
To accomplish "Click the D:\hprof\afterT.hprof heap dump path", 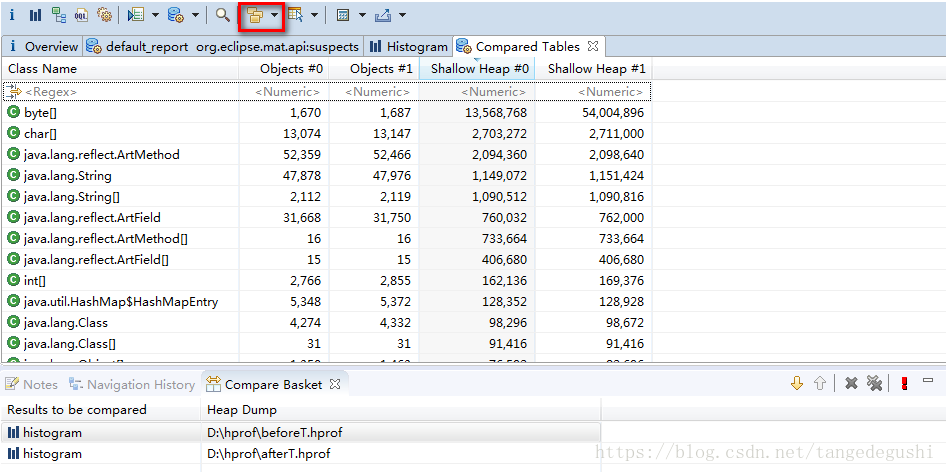I will (x=268, y=453).
